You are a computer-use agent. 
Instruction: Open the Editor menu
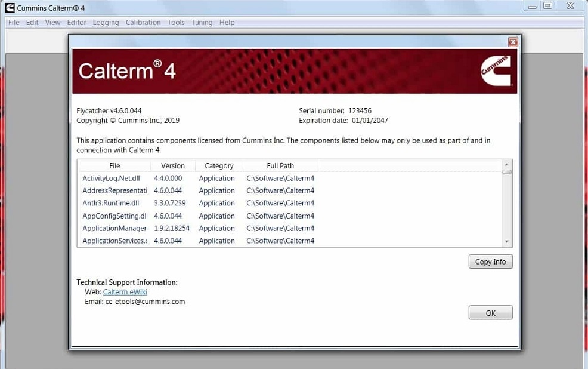[x=77, y=23]
